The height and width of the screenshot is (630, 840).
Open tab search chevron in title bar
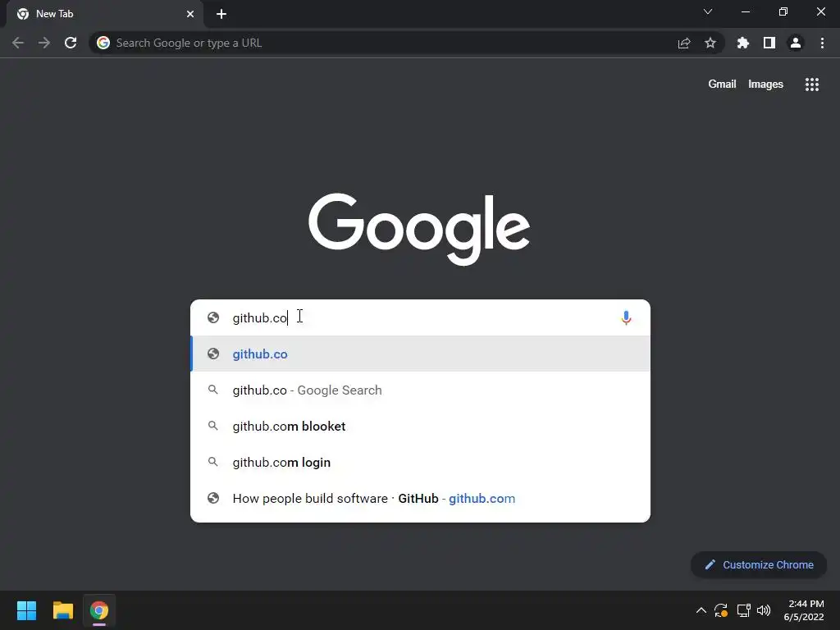(708, 11)
